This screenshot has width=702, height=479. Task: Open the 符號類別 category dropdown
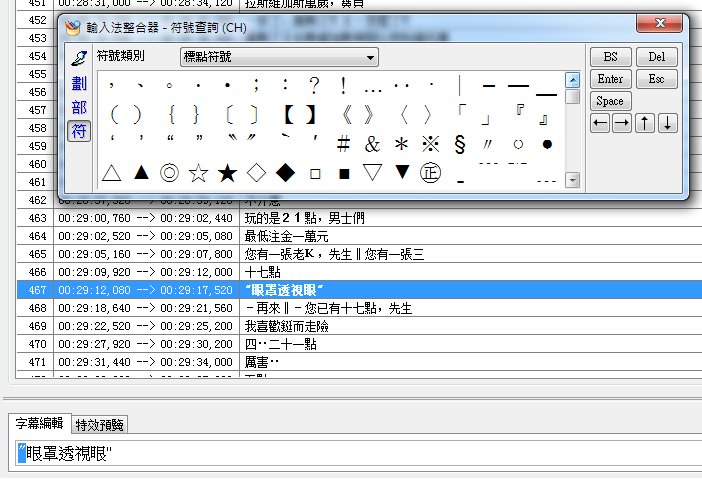pos(279,57)
